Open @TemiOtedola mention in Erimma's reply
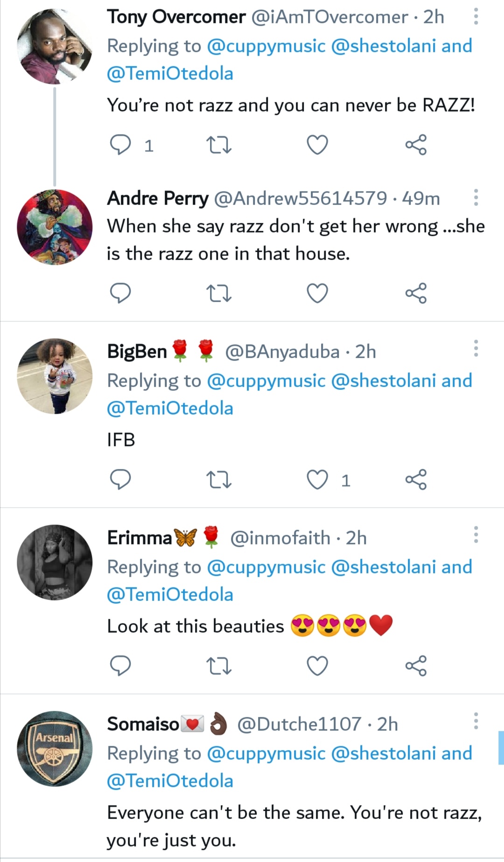Screen dimensions: 504x862 [x=170, y=595]
